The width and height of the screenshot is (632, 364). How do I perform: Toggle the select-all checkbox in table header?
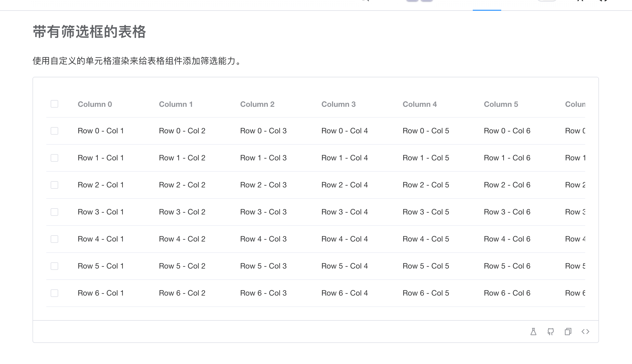[x=54, y=104]
